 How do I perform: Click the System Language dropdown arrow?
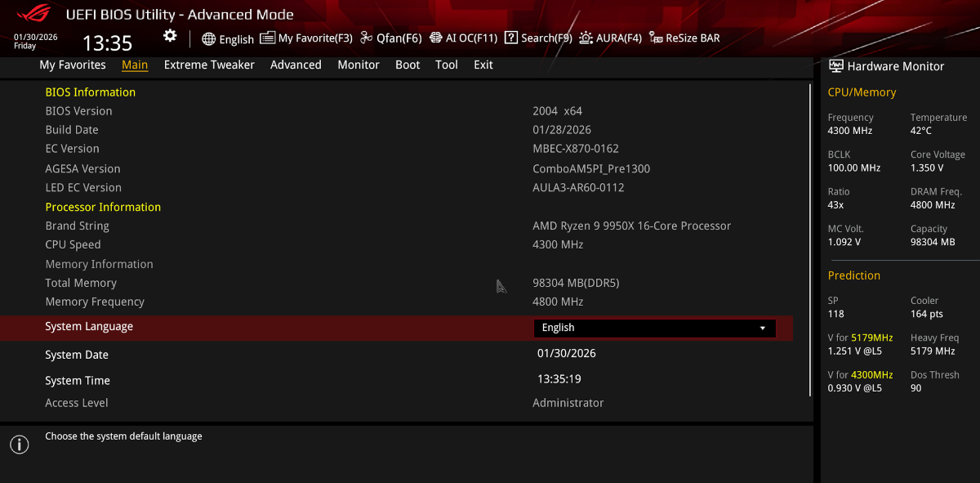pos(763,328)
